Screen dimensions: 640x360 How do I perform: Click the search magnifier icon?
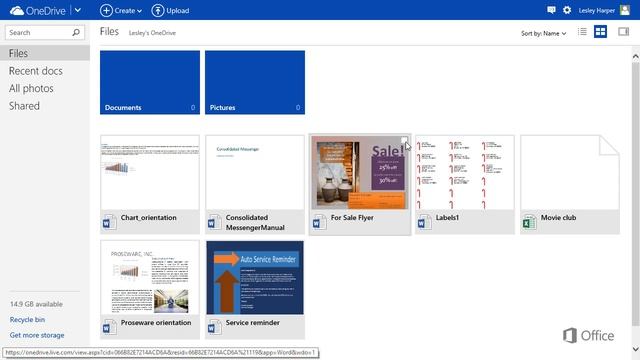76,32
